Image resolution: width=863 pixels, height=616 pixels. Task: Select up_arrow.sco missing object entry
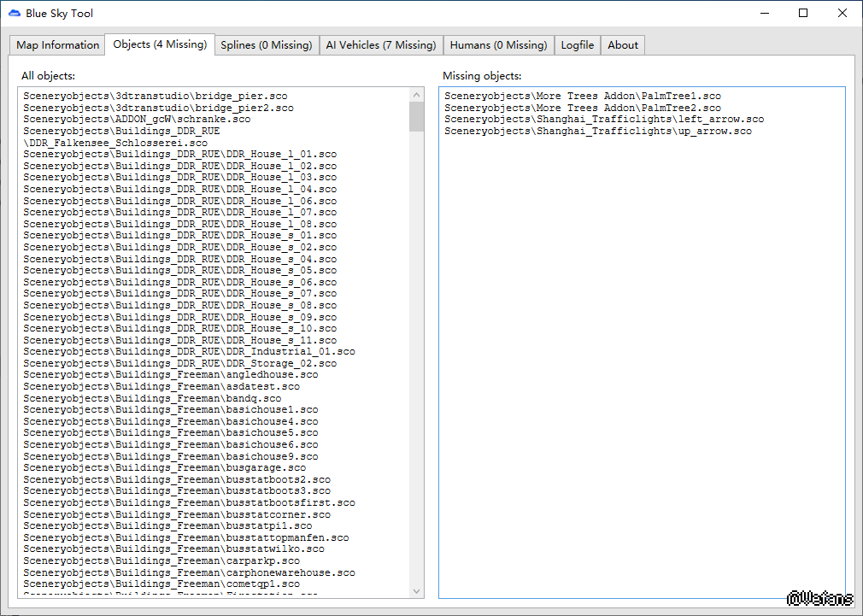(x=598, y=132)
